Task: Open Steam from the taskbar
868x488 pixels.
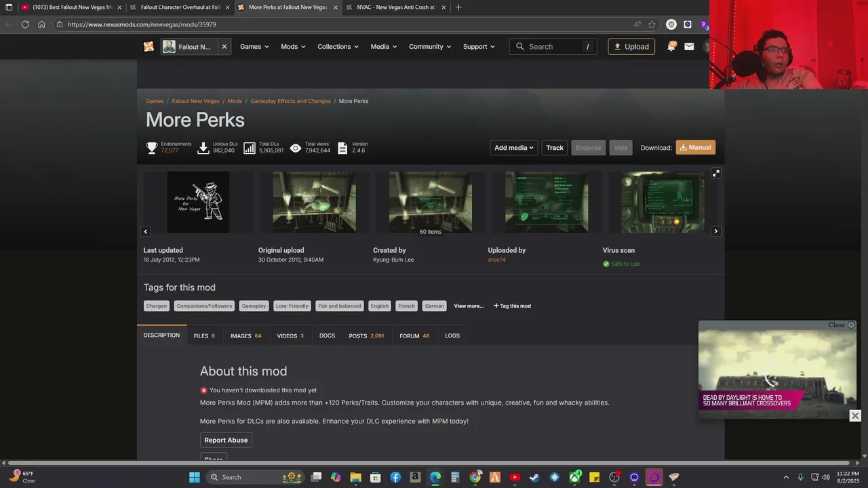Action: (534, 477)
